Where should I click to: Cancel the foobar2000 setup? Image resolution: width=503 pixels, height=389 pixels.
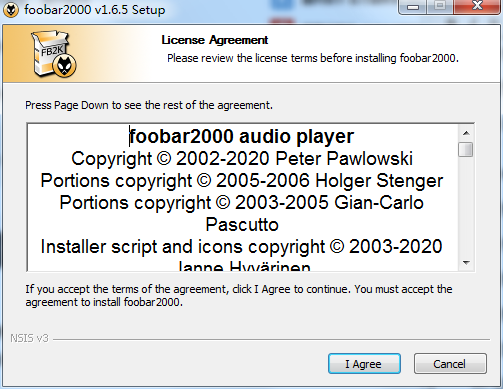click(450, 364)
